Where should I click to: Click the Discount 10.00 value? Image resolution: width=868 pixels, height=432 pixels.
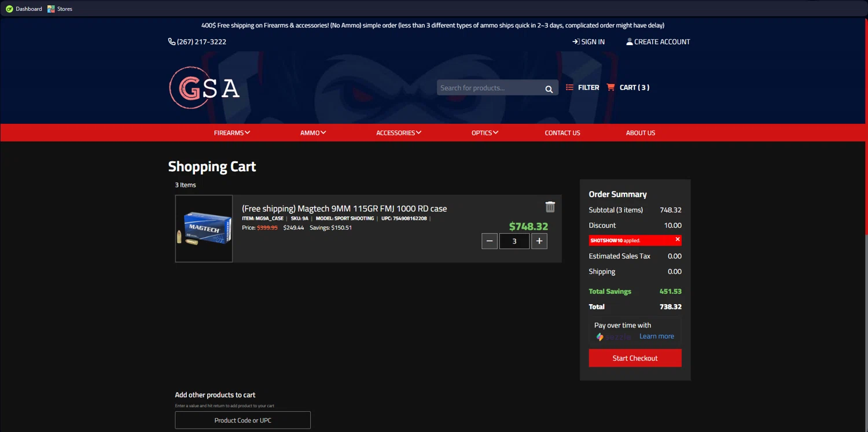pyautogui.click(x=673, y=226)
